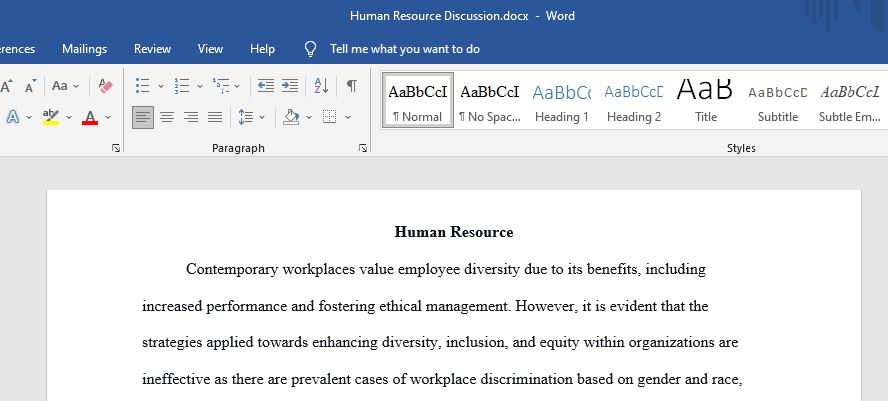Apply the Heading 2 style
Screen dimensions: 888x401
(634, 100)
